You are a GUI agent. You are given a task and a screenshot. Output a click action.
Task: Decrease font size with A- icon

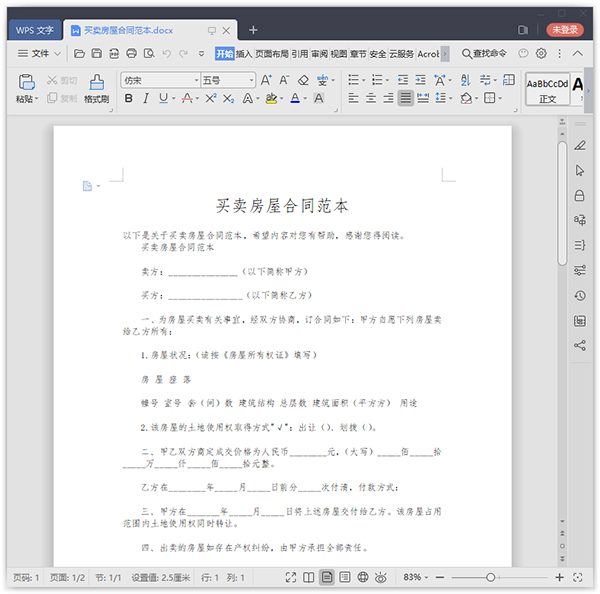pos(284,80)
